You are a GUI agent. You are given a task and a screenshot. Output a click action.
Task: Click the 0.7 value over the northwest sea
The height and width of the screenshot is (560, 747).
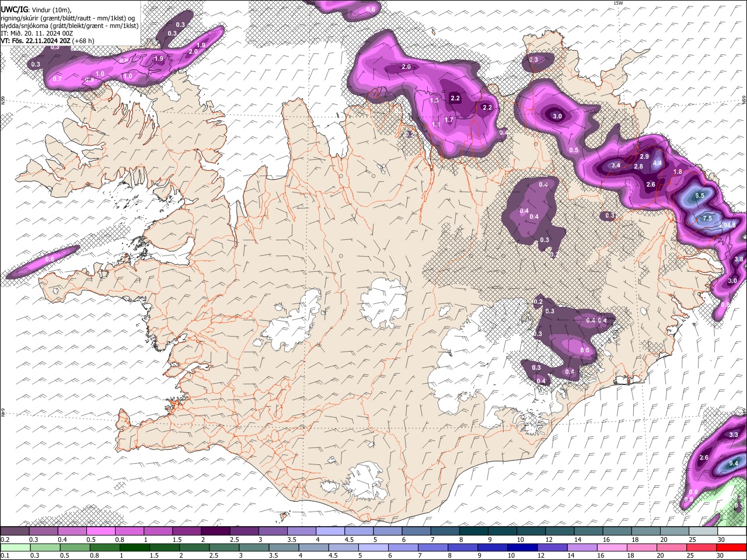coord(57,78)
